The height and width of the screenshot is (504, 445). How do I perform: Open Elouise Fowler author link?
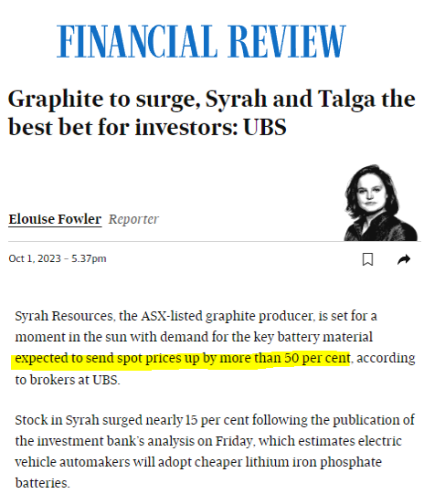pyautogui.click(x=55, y=219)
